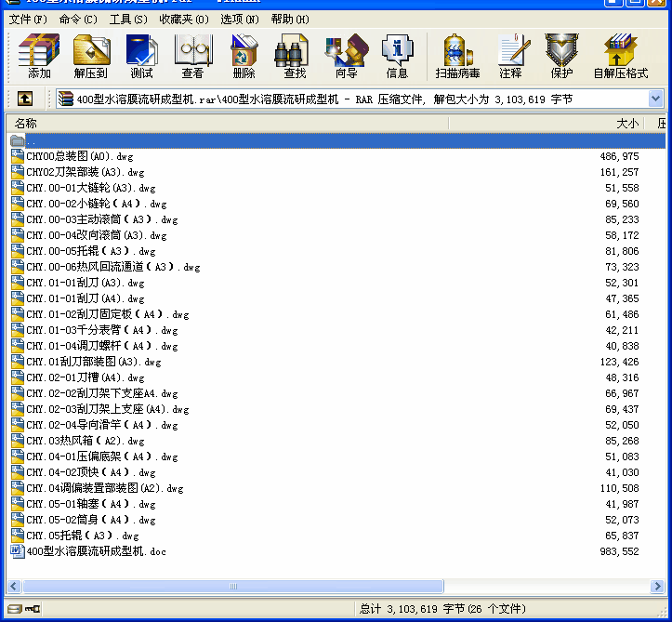Click the horizontal scrollbar of file list
Screen dimensions: 672x622
point(335,587)
